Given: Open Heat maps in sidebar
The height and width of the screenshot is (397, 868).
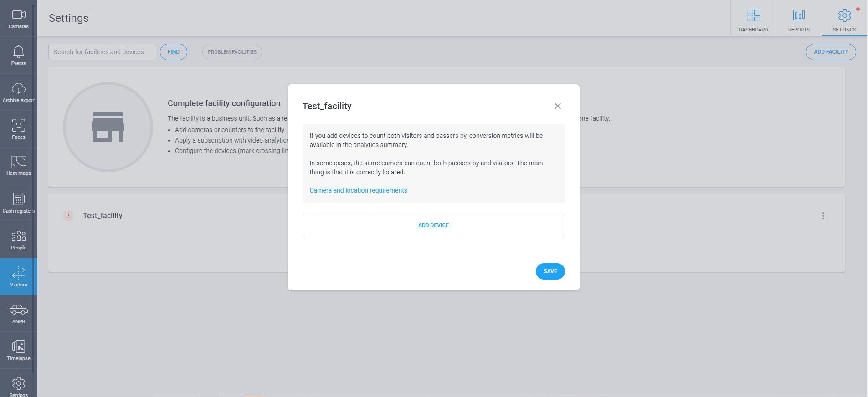Looking at the screenshot, I should point(19,166).
